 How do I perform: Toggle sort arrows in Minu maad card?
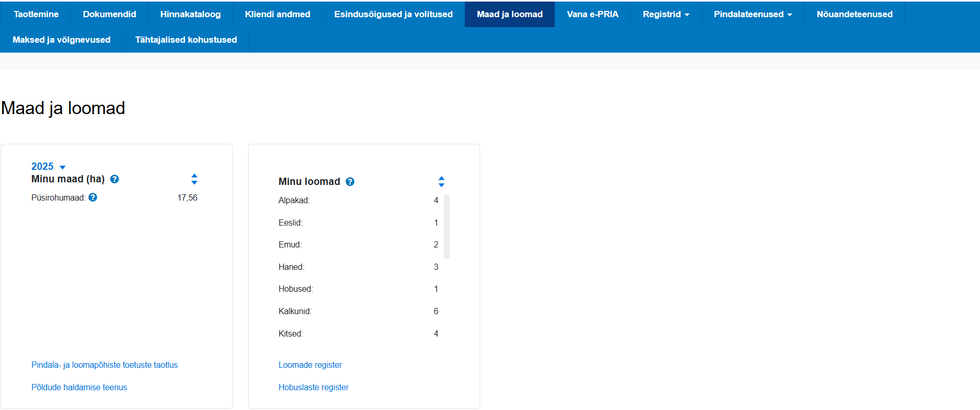point(194,179)
